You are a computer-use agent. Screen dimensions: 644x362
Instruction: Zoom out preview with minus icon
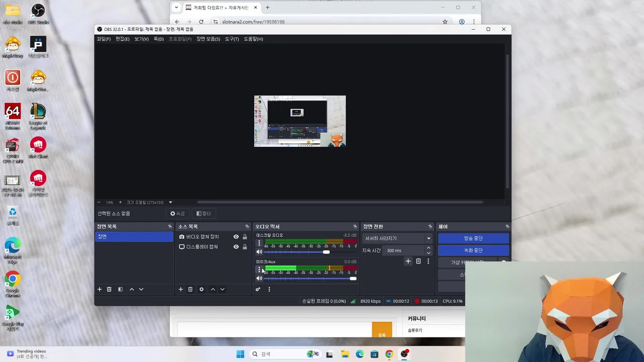pos(99,202)
